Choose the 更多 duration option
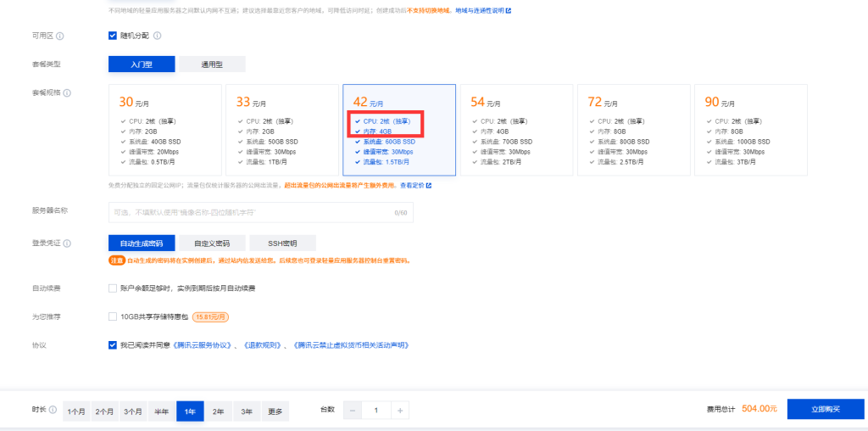 coord(275,411)
